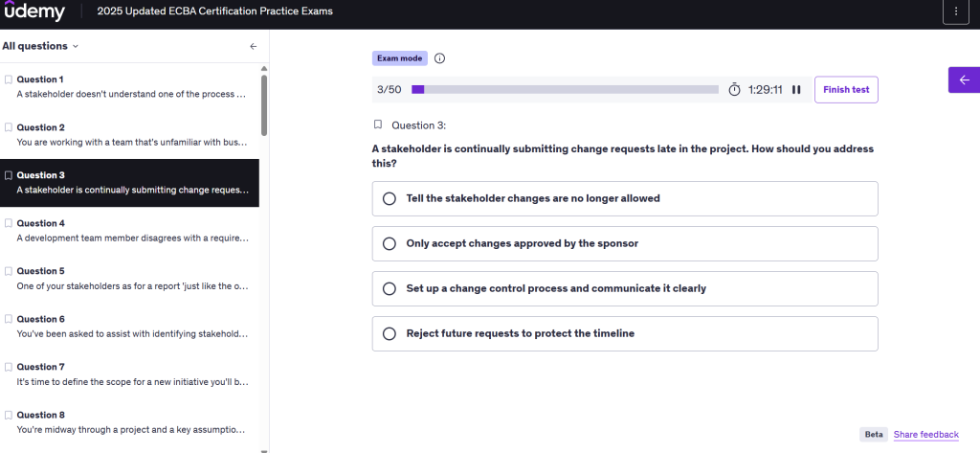Bookmark Question 3 in main panel

point(378,125)
